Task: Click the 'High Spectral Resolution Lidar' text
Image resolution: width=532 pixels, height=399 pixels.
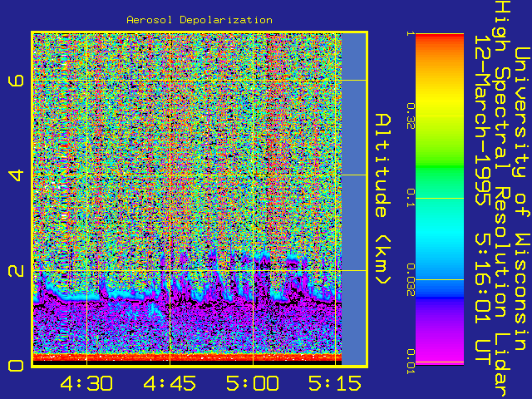Action: (x=502, y=199)
